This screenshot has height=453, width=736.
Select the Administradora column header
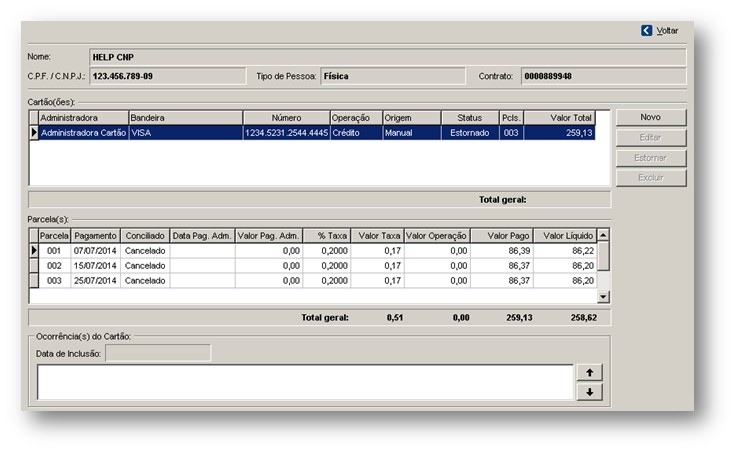[x=84, y=118]
